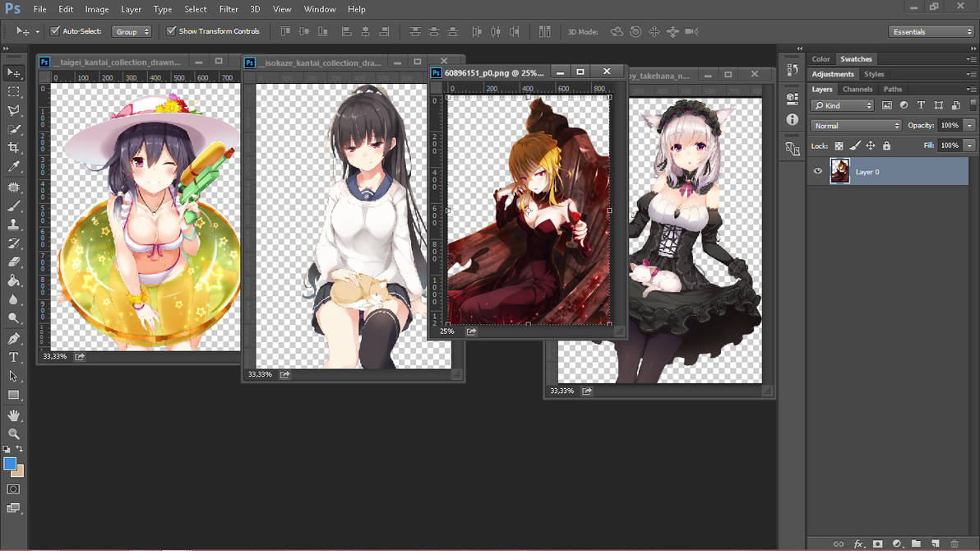The image size is (980, 551).
Task: Pick the Crop tool
Action: pyautogui.click(x=13, y=148)
